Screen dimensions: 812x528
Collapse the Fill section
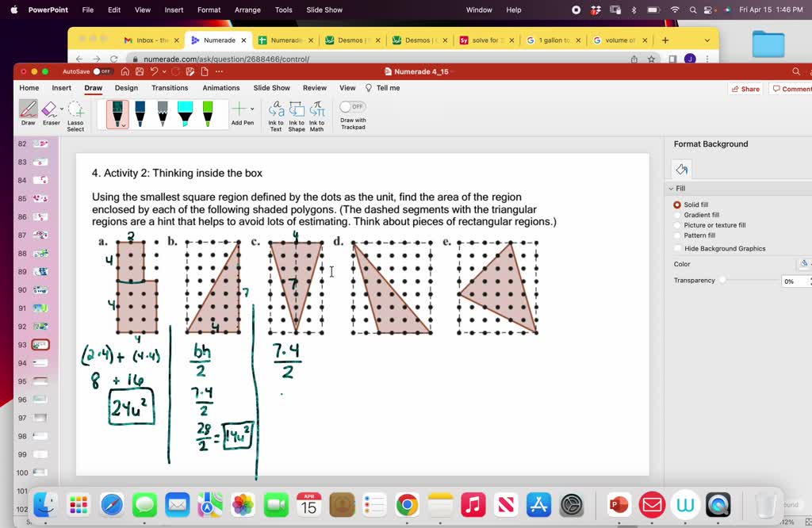672,188
